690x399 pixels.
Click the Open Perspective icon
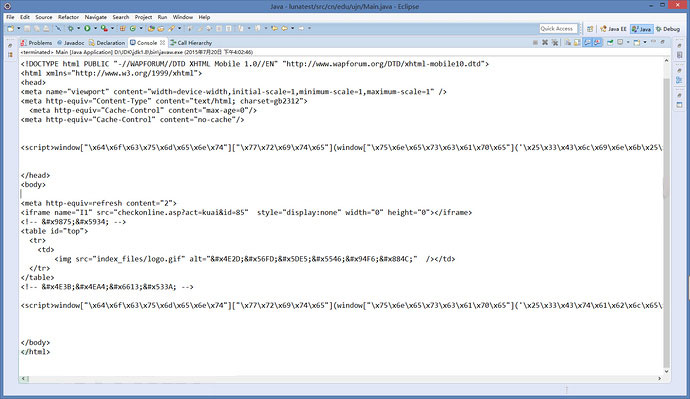click(590, 29)
